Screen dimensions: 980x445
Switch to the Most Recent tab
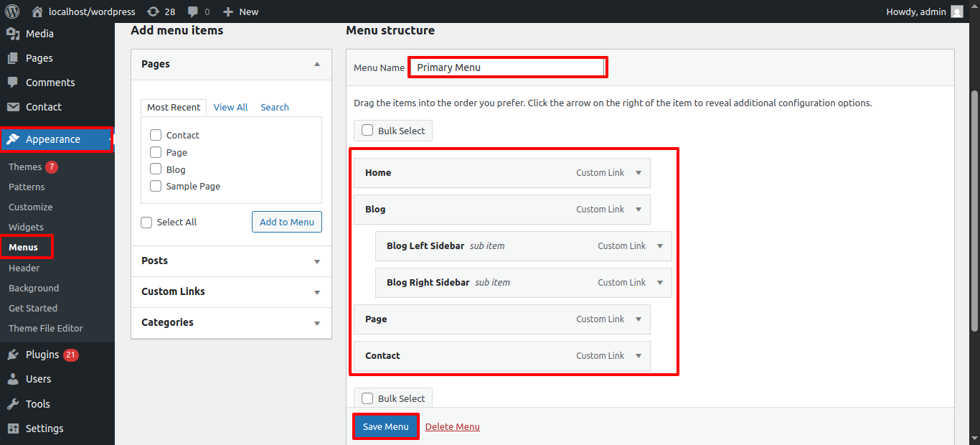[174, 107]
